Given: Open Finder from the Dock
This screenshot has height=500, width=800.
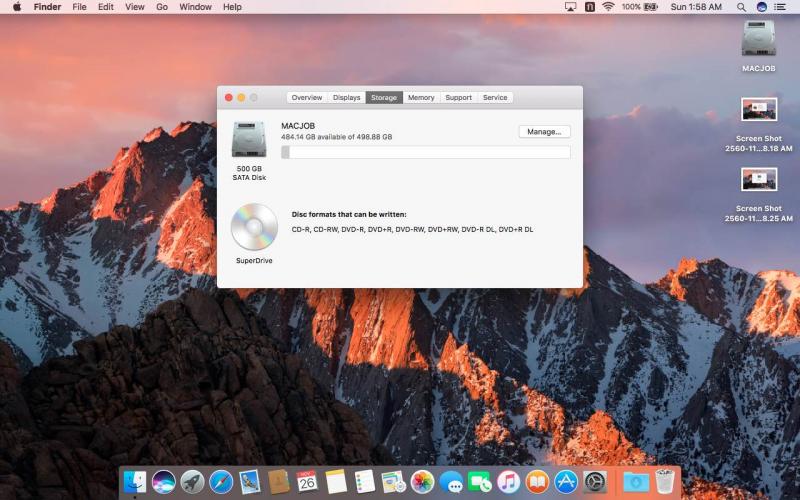Looking at the screenshot, I should (x=135, y=482).
